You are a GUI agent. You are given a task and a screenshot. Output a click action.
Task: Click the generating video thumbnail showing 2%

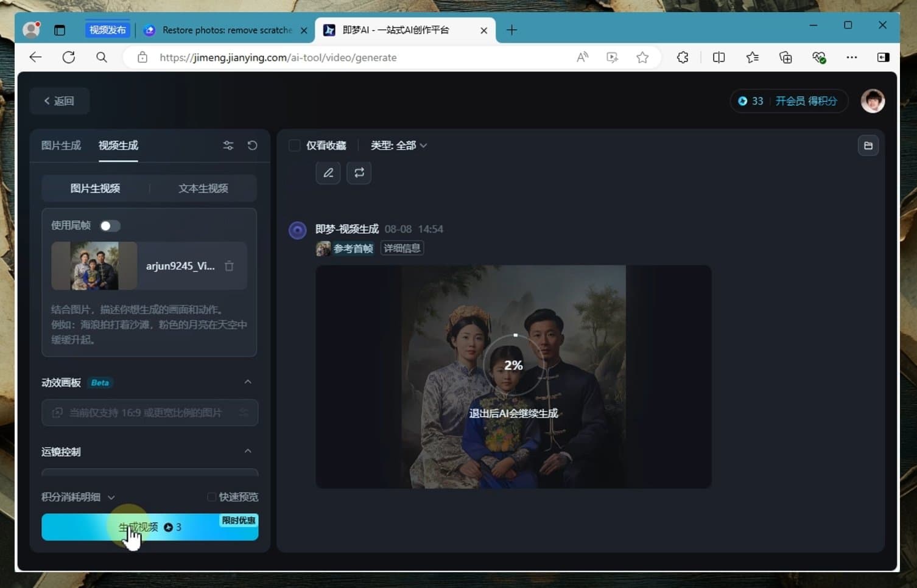point(513,376)
